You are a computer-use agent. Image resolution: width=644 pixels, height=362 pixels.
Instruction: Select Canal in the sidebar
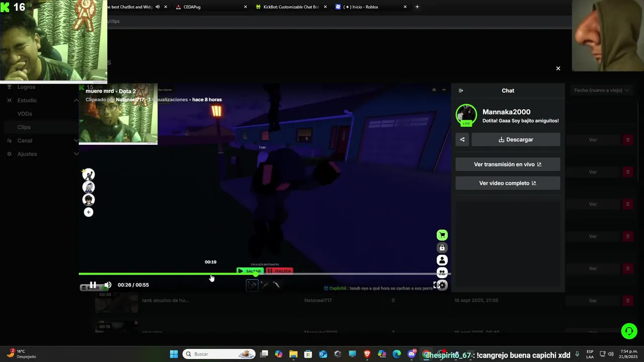click(x=25, y=141)
